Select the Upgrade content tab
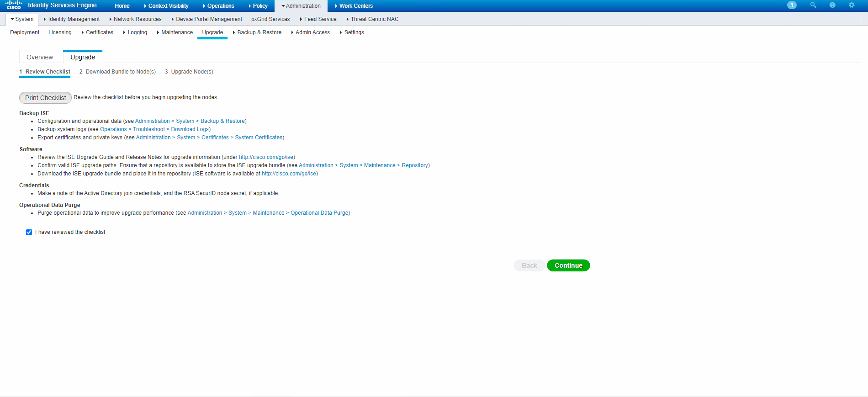 point(83,57)
